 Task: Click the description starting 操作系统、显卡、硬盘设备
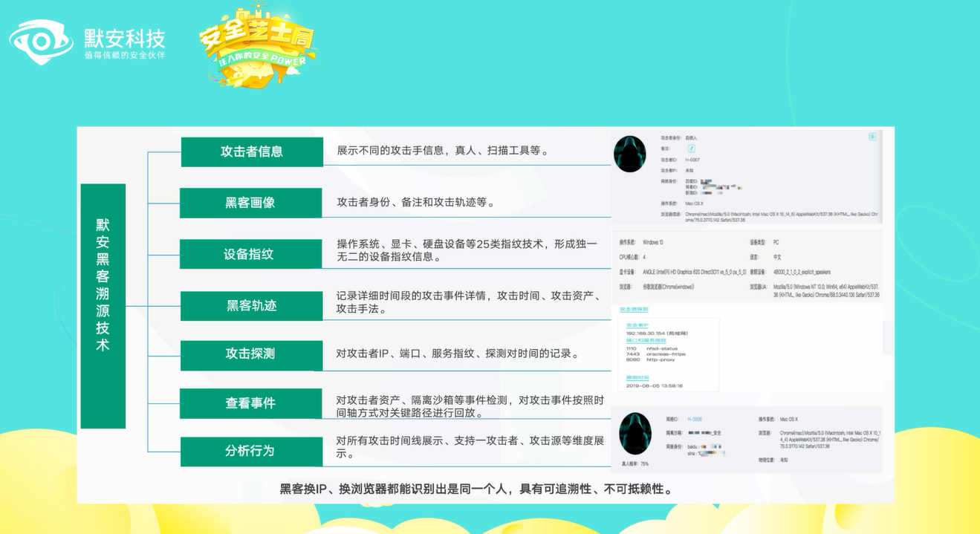pyautogui.click(x=467, y=251)
